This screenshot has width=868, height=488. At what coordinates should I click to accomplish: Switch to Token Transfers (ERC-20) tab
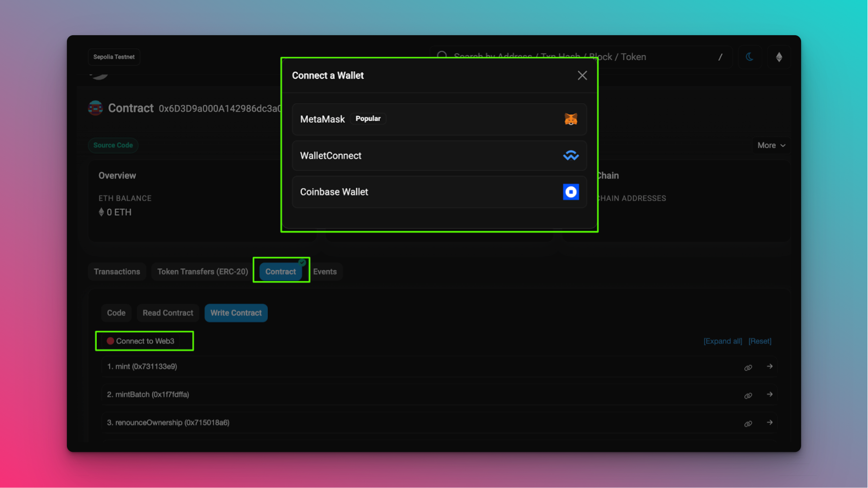point(202,272)
